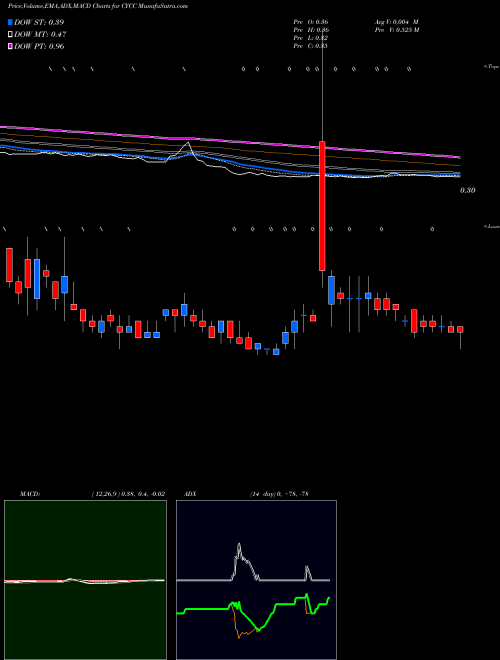Viewport: 500px width, 660px height.
Task: Click the '<Tops' marker label at right
Action: tap(492, 67)
